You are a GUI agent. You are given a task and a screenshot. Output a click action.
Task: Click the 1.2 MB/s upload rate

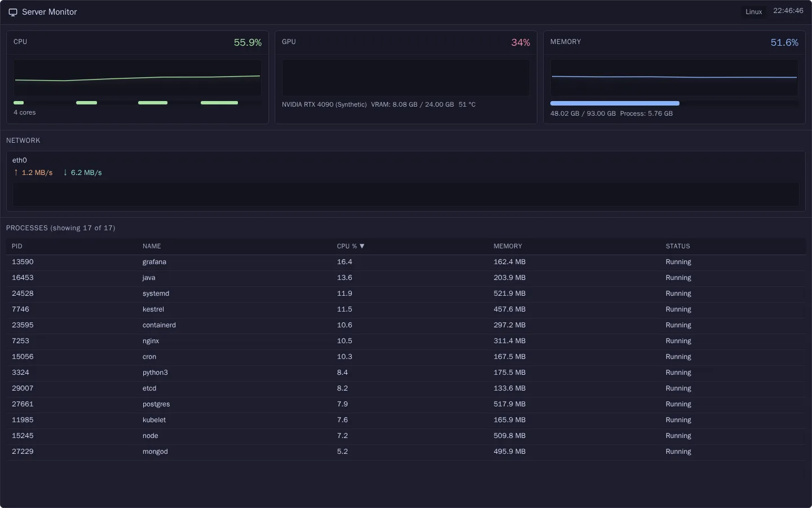pyautogui.click(x=33, y=173)
